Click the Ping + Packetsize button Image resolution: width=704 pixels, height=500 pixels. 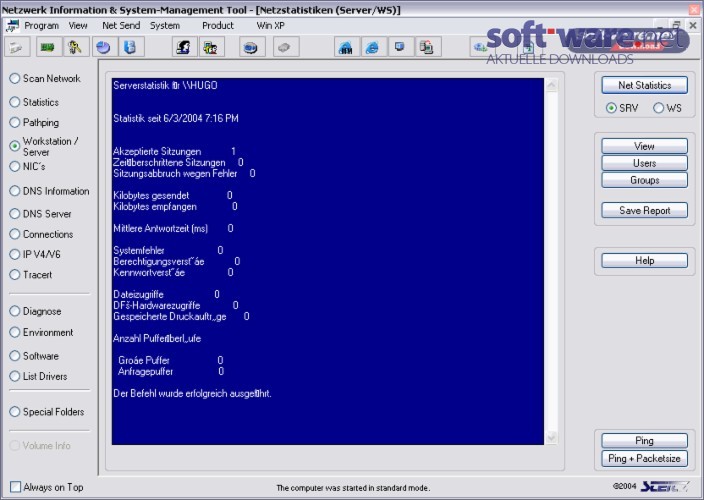click(644, 459)
